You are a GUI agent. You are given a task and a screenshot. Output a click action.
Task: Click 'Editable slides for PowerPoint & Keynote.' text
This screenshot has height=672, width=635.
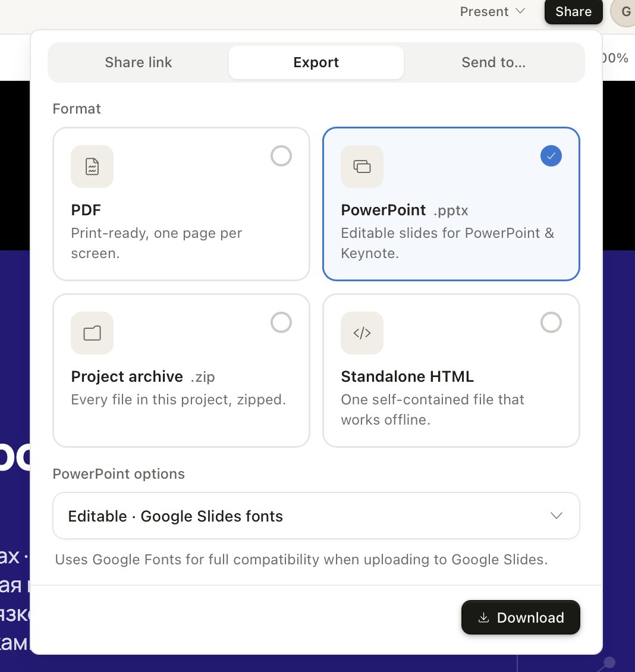[x=447, y=243]
